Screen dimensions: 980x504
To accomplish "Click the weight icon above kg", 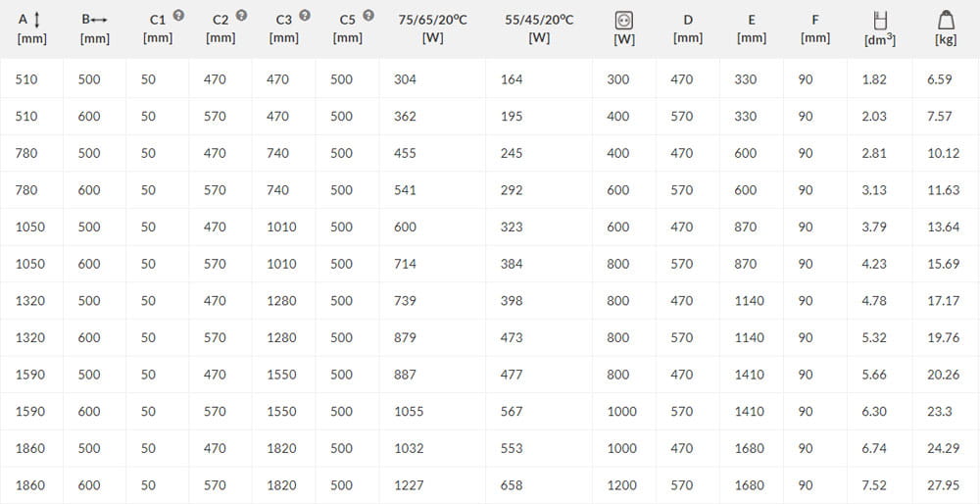I will 945,19.
